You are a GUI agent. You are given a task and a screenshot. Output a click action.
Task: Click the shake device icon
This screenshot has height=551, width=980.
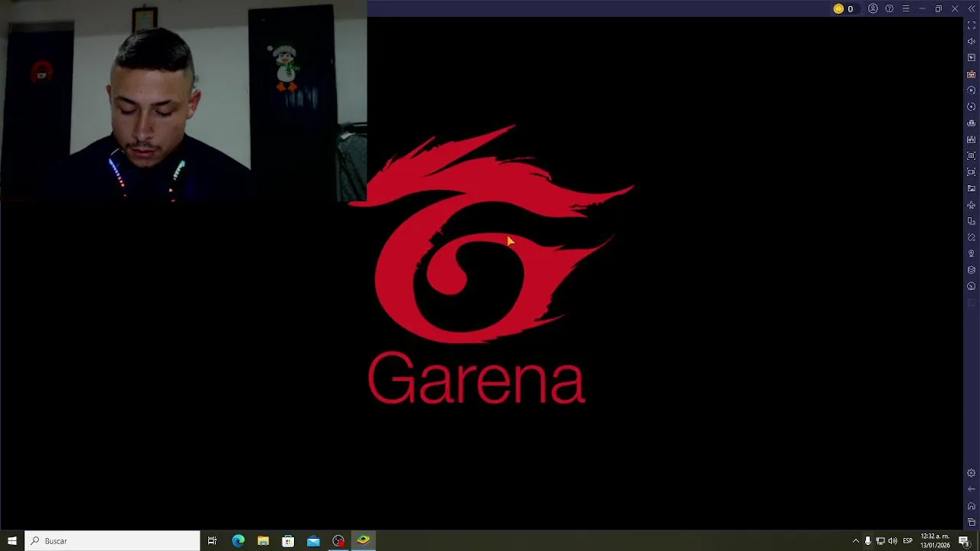tap(972, 237)
